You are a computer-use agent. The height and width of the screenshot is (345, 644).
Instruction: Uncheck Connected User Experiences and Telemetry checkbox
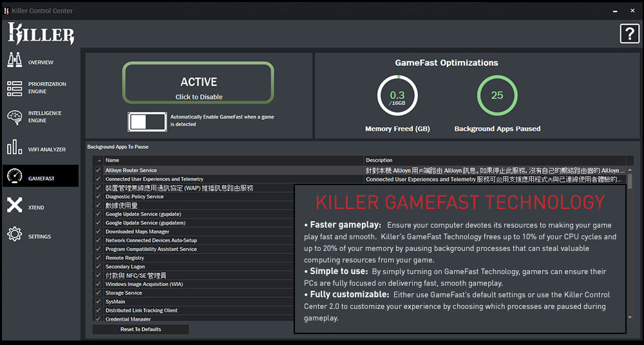click(98, 179)
